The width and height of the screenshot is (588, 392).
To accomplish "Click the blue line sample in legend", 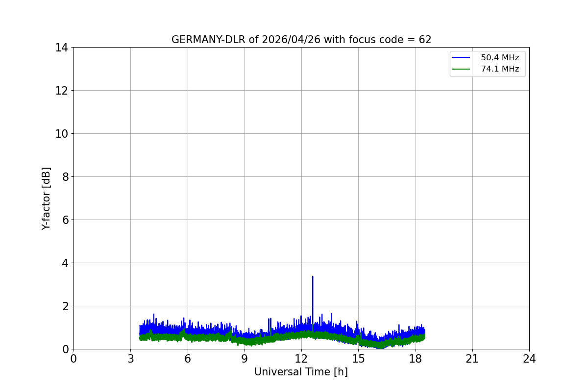I will pyautogui.click(x=462, y=58).
